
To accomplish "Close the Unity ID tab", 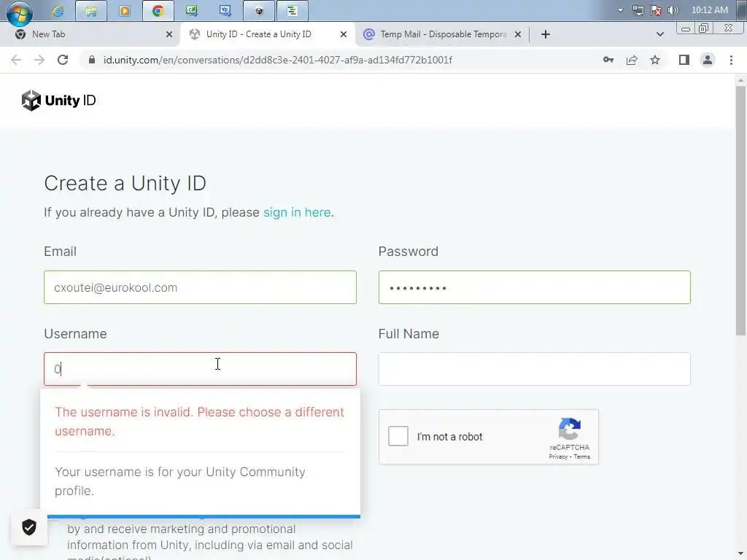I will pos(344,34).
